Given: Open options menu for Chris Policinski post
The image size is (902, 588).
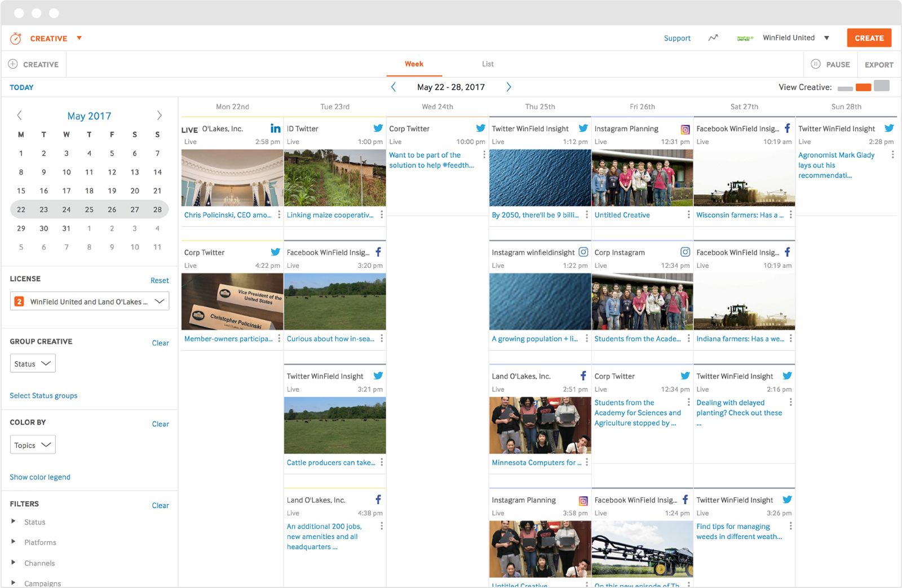Looking at the screenshot, I should (x=279, y=215).
